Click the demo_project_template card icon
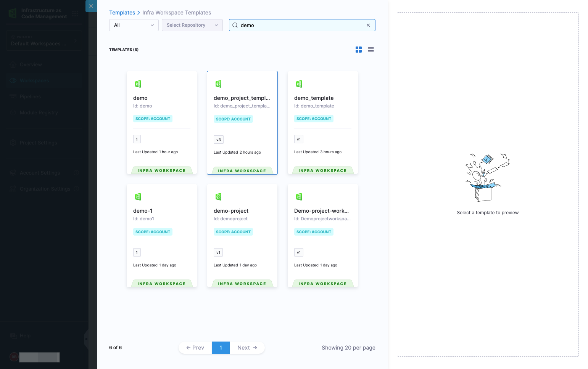The width and height of the screenshot is (588, 369). 219,84
